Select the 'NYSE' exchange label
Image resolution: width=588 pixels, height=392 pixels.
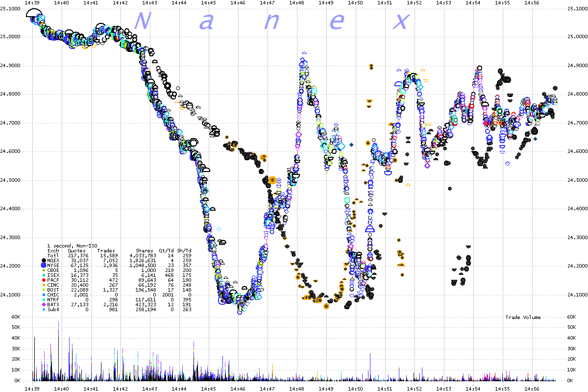coord(53,265)
